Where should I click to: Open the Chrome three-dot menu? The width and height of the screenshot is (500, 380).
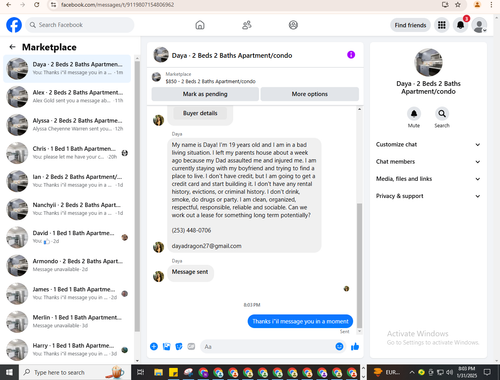click(491, 5)
